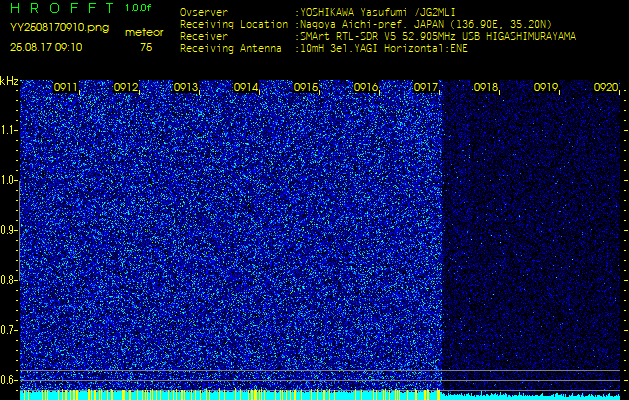The width and height of the screenshot is (629, 400).
Task: Click the 0917 time marker
Action: (426, 87)
